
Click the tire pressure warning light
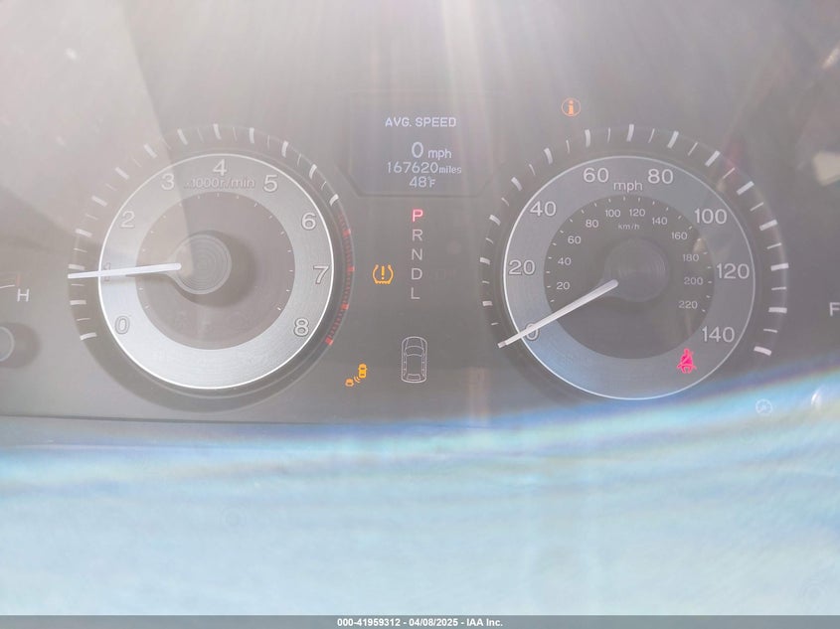[x=383, y=274]
